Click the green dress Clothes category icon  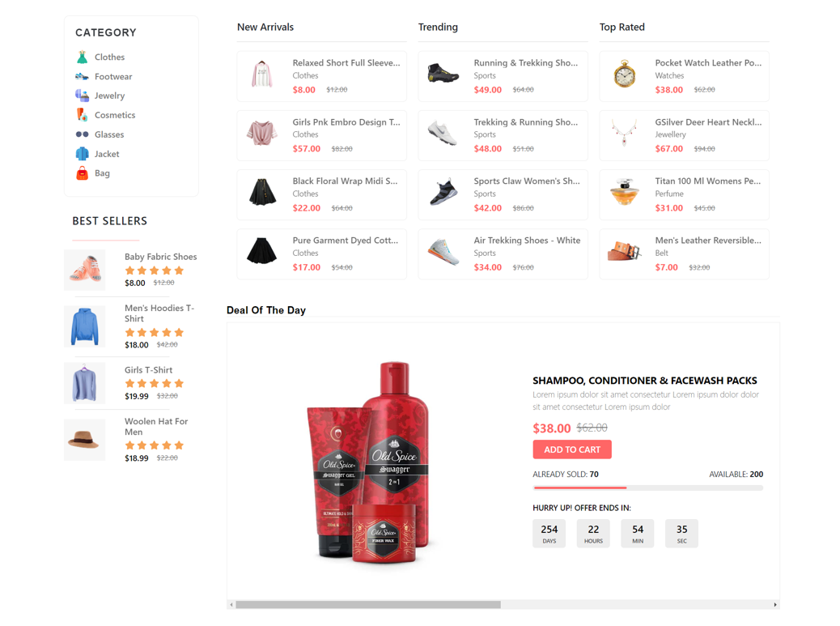point(82,57)
